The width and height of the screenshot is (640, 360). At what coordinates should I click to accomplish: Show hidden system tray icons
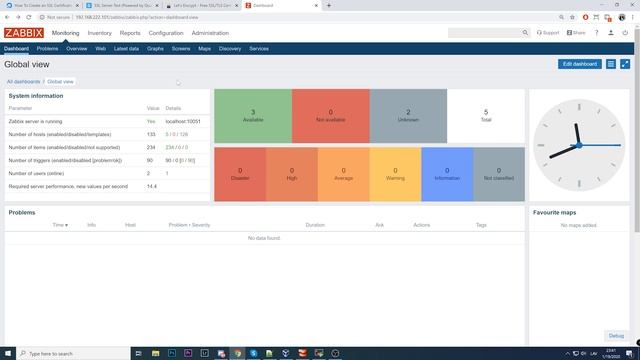pos(567,353)
